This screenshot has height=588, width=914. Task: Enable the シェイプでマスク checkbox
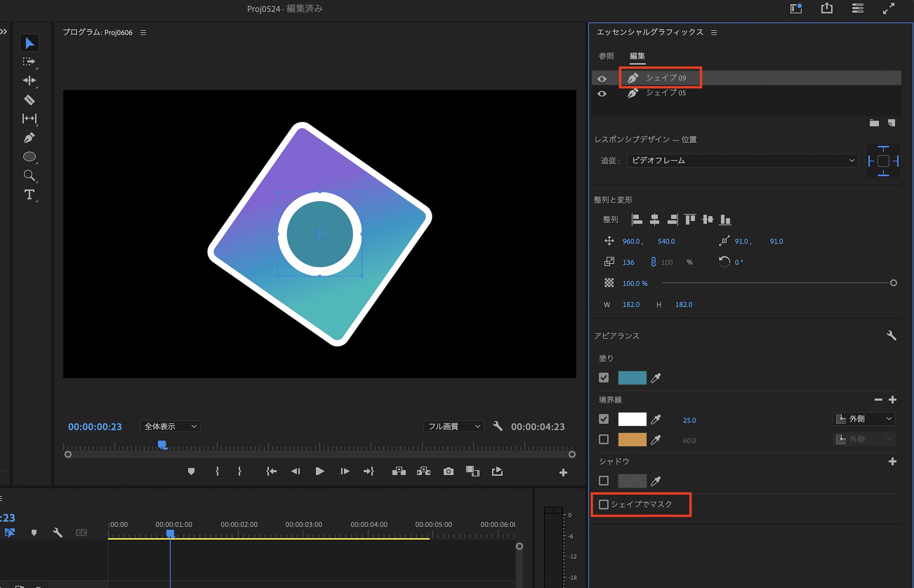(x=604, y=504)
